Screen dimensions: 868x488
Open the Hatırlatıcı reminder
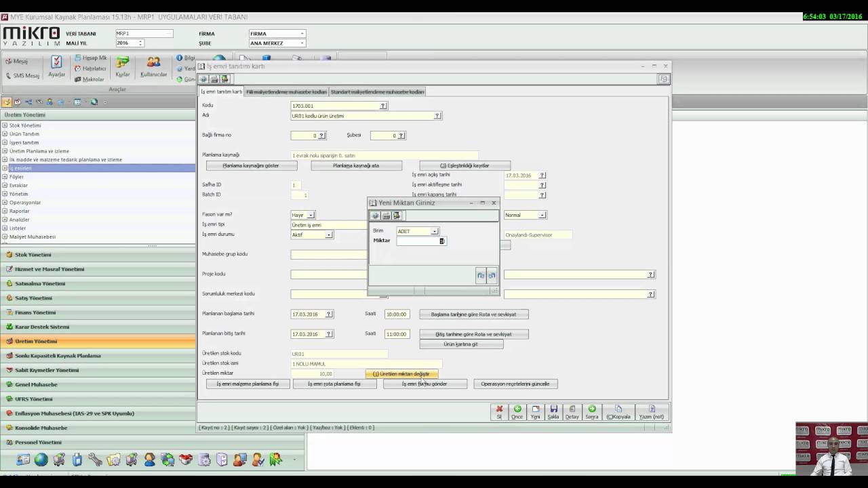(x=90, y=68)
